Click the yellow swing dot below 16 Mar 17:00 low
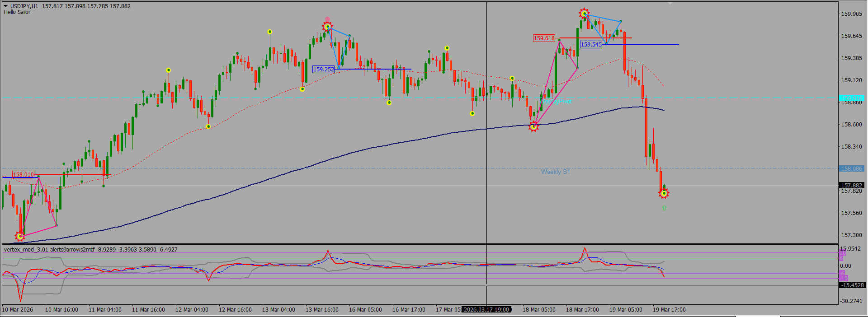The image size is (868, 317). tap(389, 103)
